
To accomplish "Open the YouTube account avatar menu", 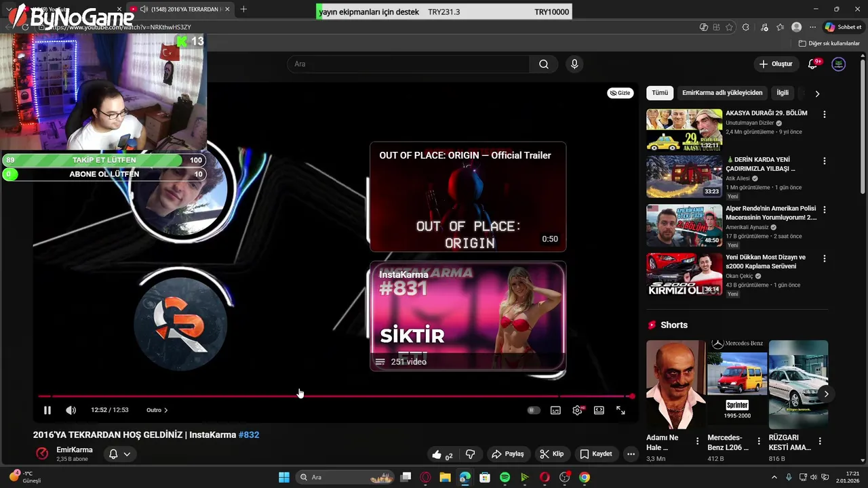I will pyautogui.click(x=839, y=64).
